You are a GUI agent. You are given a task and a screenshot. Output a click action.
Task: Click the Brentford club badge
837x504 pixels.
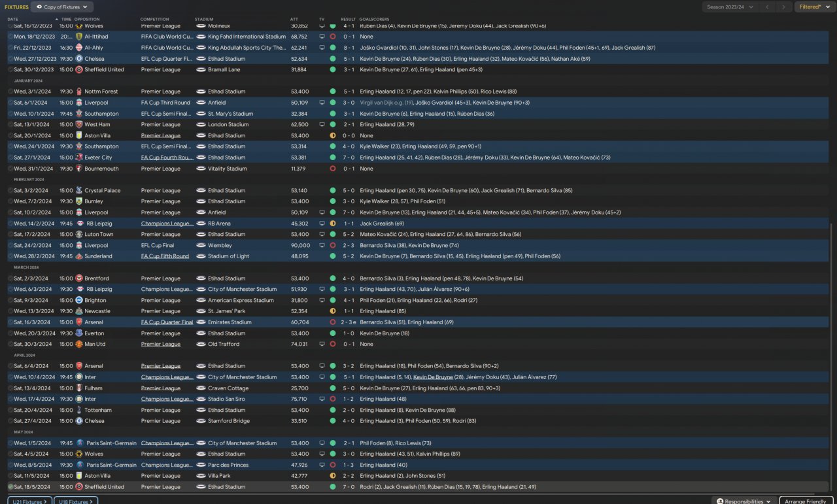tap(79, 278)
